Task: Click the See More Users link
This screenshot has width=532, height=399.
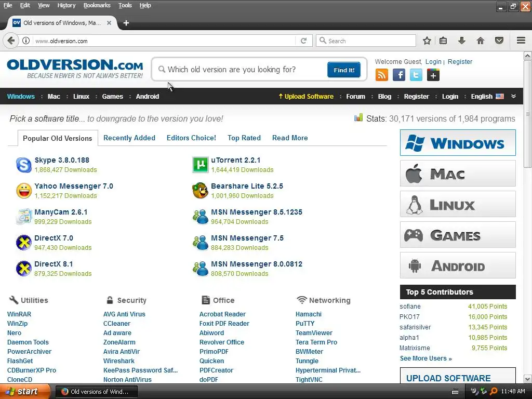Action: (x=426, y=358)
